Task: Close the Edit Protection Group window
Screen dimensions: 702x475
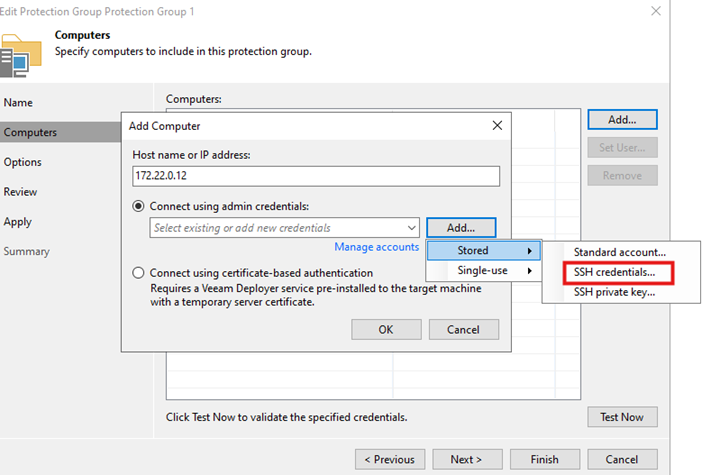Action: click(x=655, y=11)
